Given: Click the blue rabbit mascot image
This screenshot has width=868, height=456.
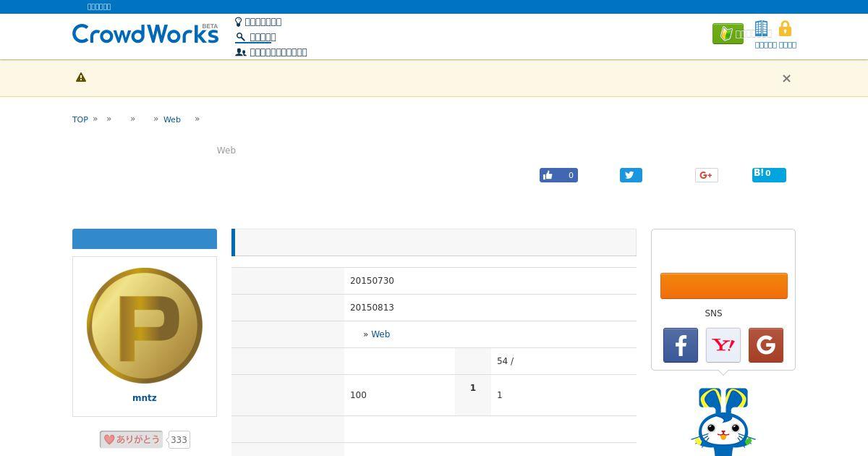Looking at the screenshot, I should point(723,421).
